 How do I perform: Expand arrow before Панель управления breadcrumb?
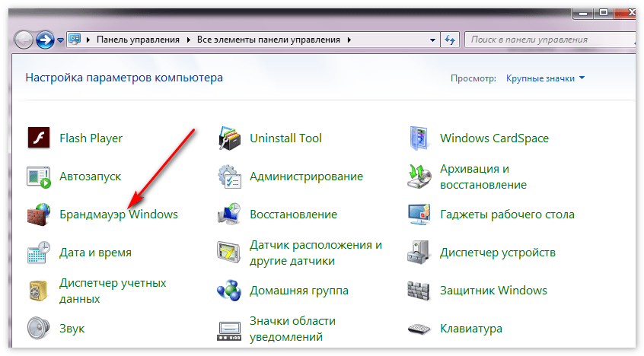(88, 40)
